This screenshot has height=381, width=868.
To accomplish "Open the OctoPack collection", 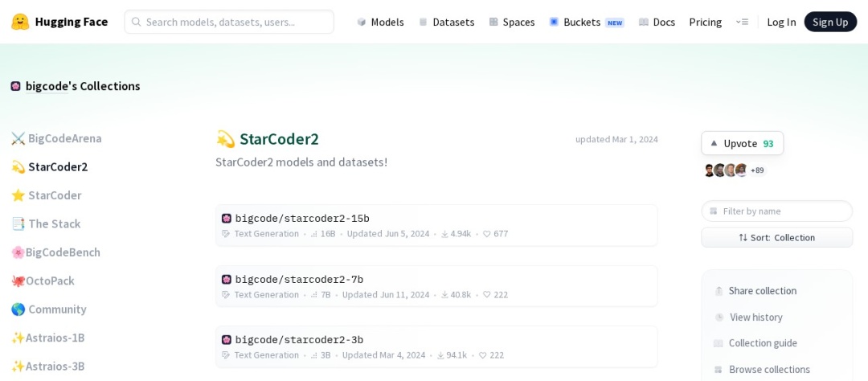I will (x=43, y=281).
